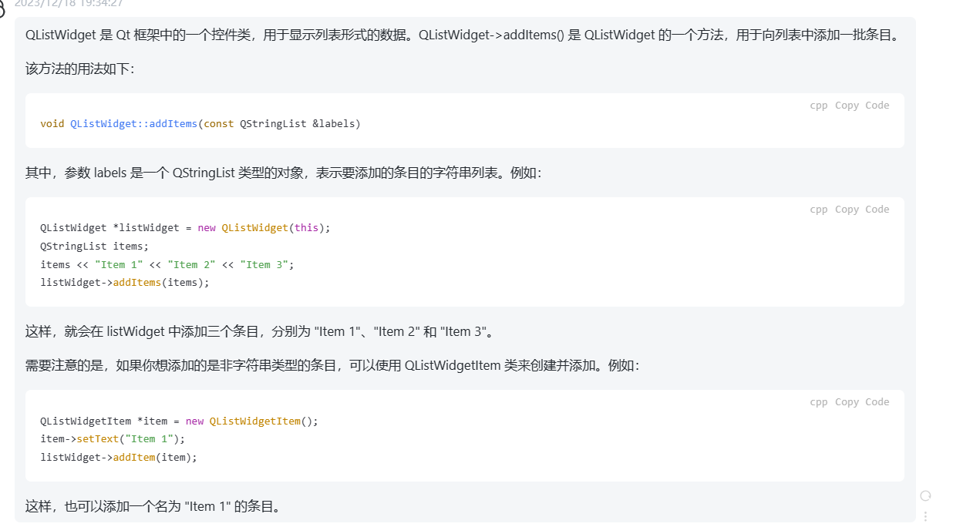Open the three-dot more options menu
The height and width of the screenshot is (527, 980).
pyautogui.click(x=926, y=516)
